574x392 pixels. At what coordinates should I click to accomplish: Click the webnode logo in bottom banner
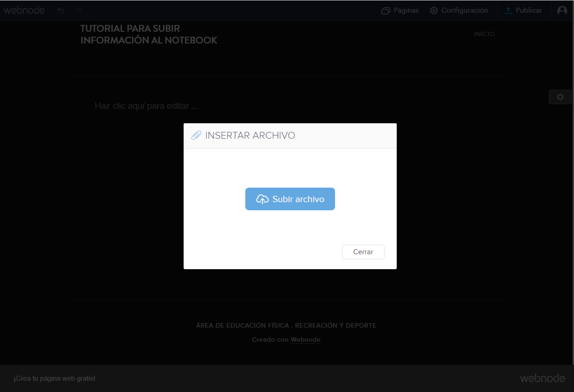click(x=542, y=378)
